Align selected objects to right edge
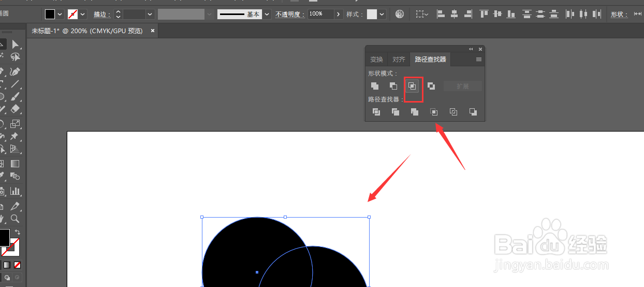This screenshot has height=287, width=644. point(468,14)
